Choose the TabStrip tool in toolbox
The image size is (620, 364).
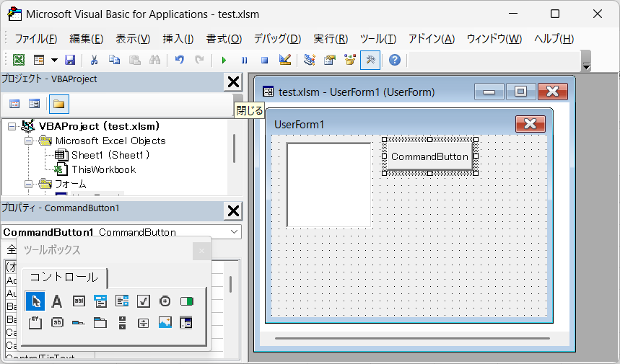[x=79, y=323]
